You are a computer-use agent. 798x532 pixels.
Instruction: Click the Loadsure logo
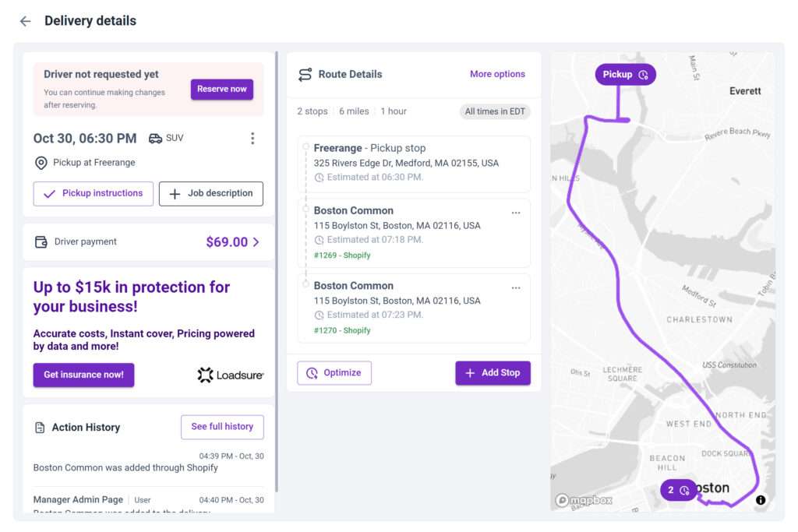(x=230, y=375)
